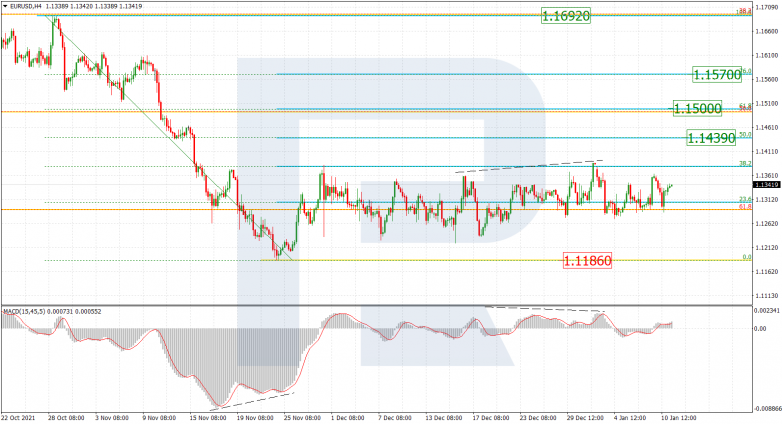The image size is (782, 424).
Task: Click the 76.0 Fibonacci level label
Action: [746, 71]
